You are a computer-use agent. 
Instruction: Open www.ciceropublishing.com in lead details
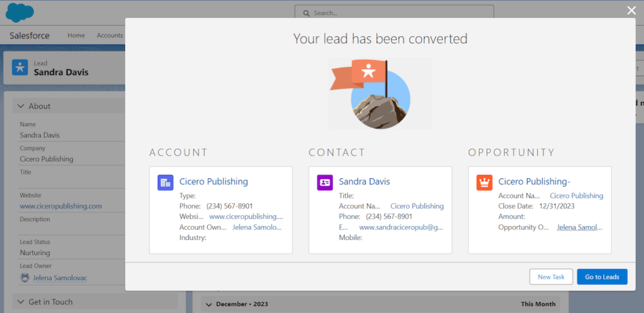pos(61,206)
